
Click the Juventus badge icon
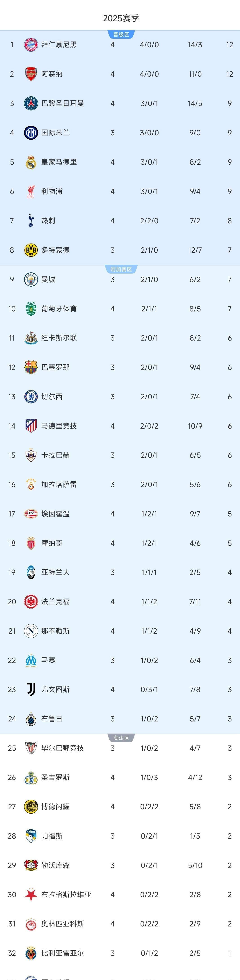pyautogui.click(x=31, y=689)
